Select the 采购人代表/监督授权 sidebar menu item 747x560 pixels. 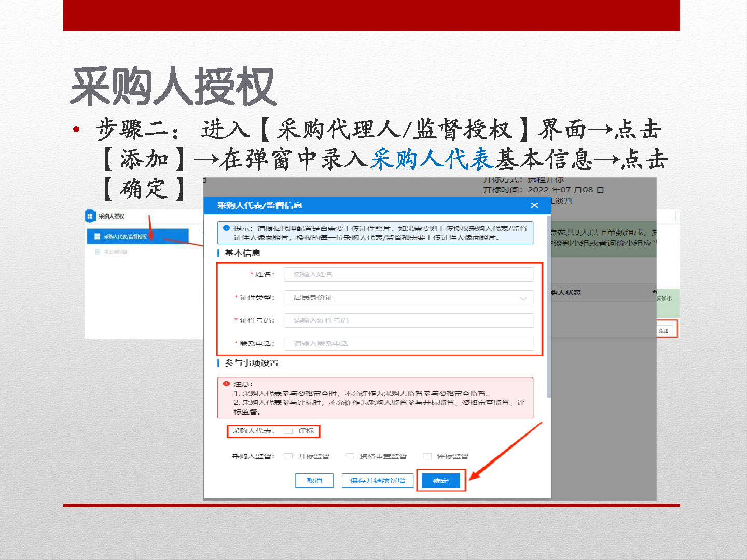click(x=137, y=236)
